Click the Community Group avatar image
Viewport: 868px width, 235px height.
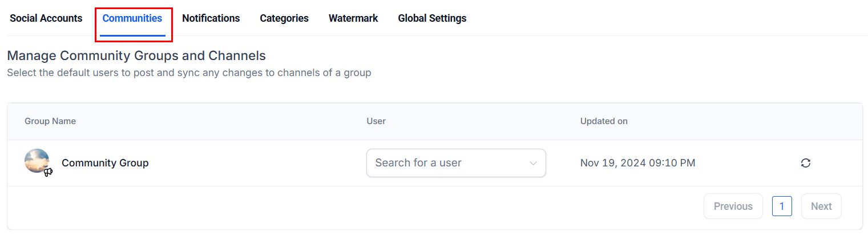click(x=36, y=161)
